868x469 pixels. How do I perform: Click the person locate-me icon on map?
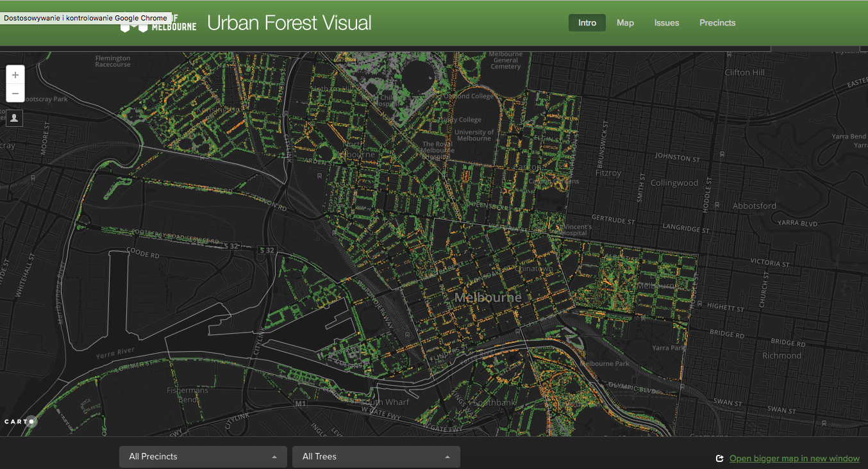click(x=15, y=118)
